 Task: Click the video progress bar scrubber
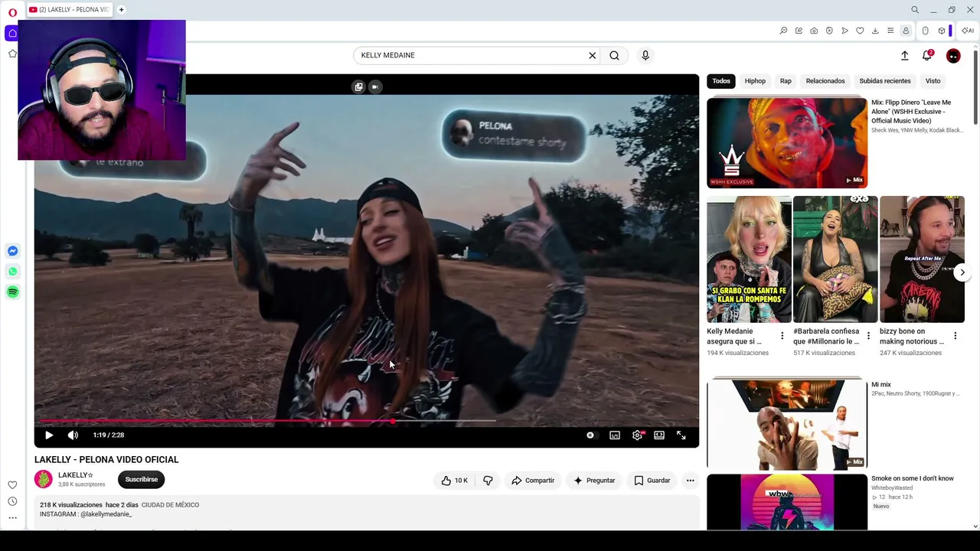pyautogui.click(x=393, y=421)
